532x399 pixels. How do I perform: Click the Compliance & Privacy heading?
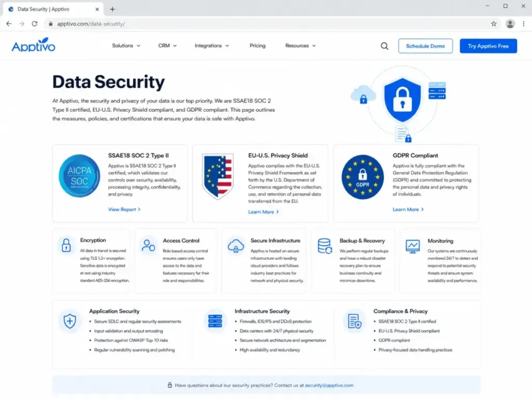(401, 311)
